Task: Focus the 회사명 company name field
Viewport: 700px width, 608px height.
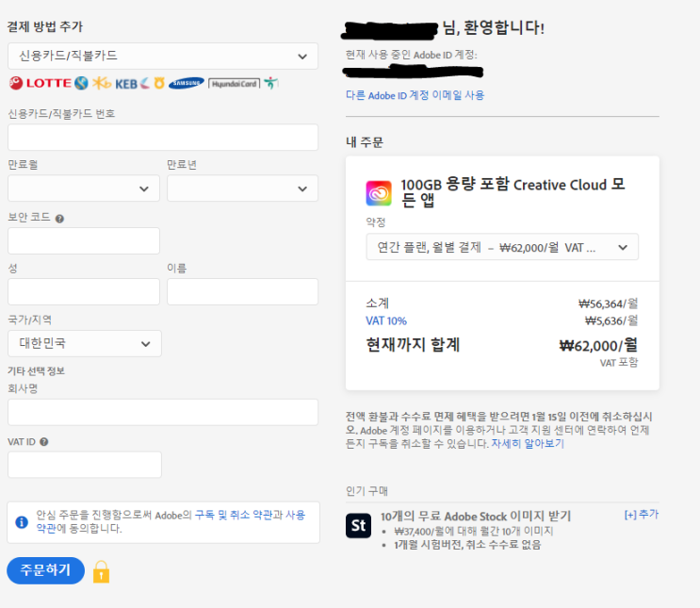Action: [x=162, y=412]
